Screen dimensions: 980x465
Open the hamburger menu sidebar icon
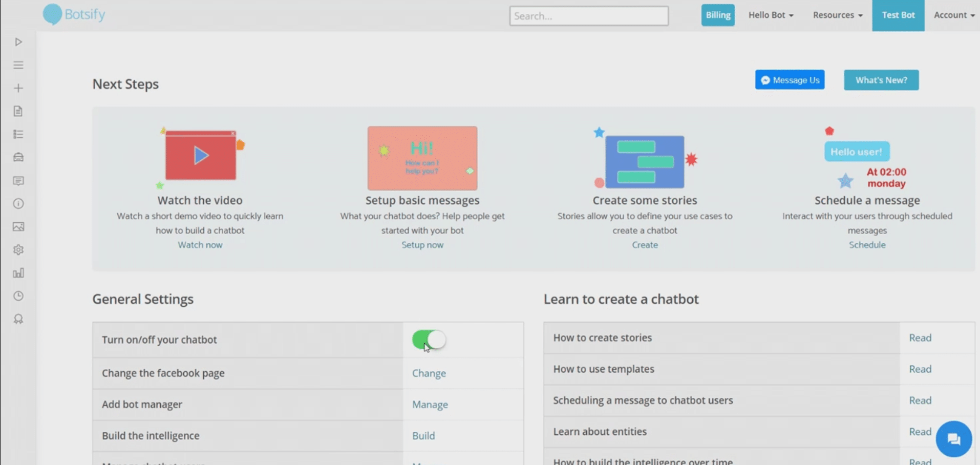pyautogui.click(x=18, y=65)
